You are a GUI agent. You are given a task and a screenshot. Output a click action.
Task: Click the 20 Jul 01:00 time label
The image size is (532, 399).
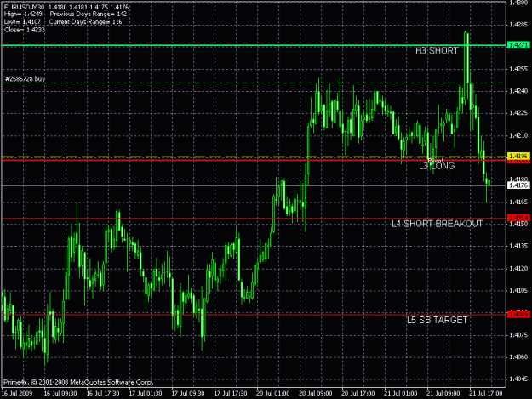[273, 394]
